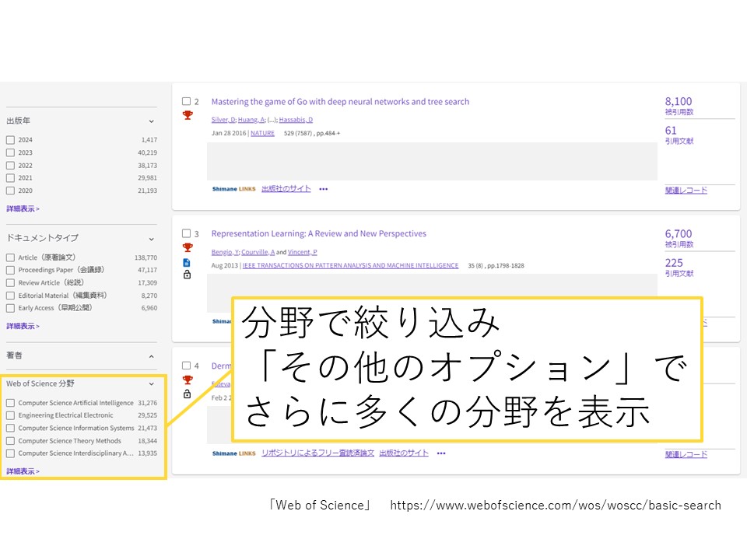
Task: Expand the 著者 filter section
Action: tap(151, 356)
